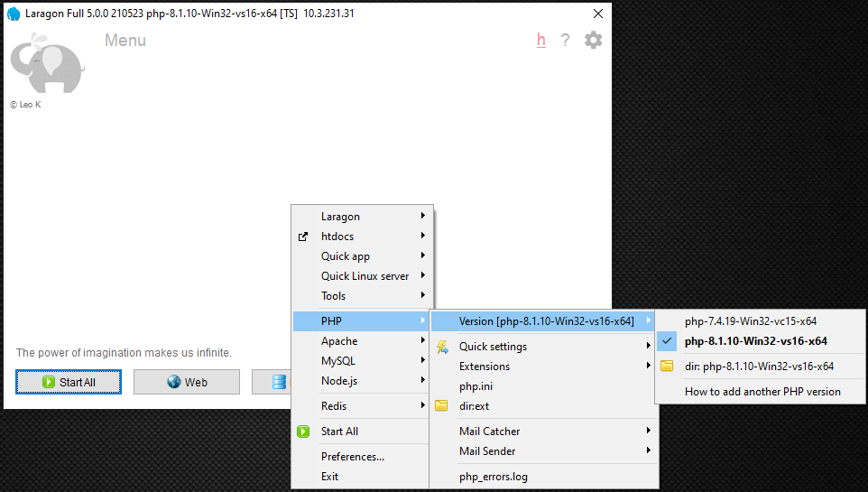Open php.ini from PHP submenu
The image size is (868, 492).
click(x=543, y=386)
